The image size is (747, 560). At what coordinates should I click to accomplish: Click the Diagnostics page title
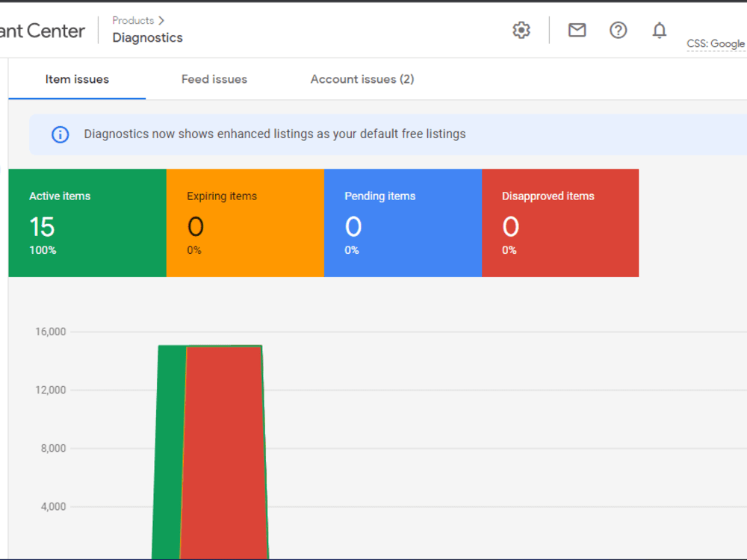[147, 37]
